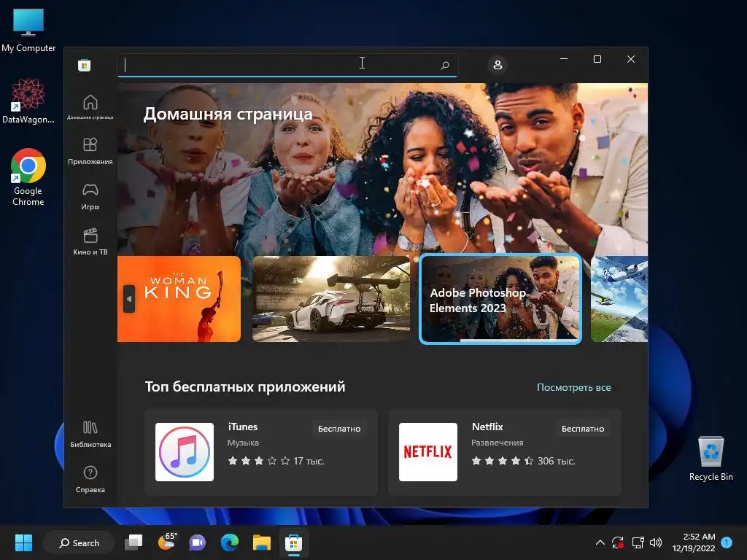Image resolution: width=747 pixels, height=560 pixels.
Task: Click the Microsoft Store taskbar icon
Action: (x=293, y=542)
